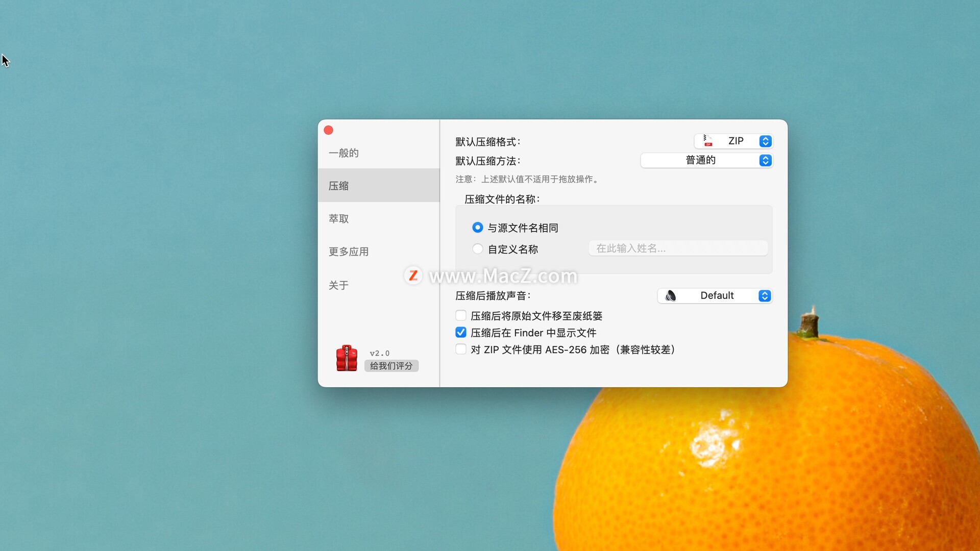This screenshot has width=980, height=551.
Task: Open the 普通的 compression method dropdown
Action: 706,161
